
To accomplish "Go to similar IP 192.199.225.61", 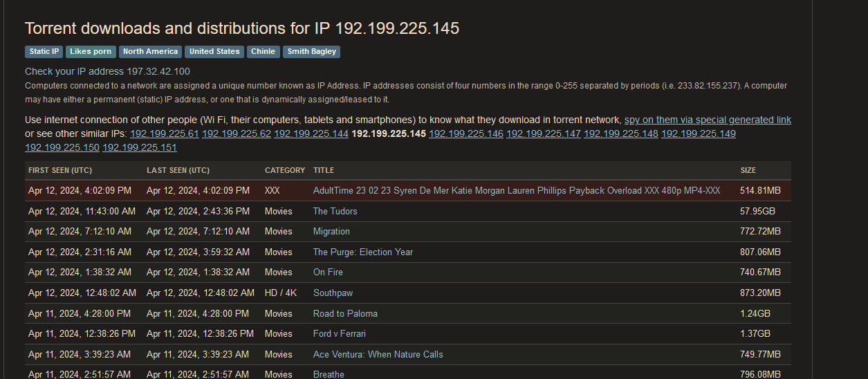I will coord(165,134).
